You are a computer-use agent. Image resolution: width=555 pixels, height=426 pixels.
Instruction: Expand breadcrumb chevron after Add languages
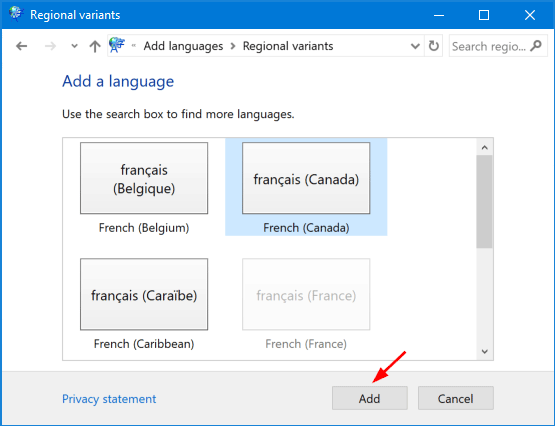tap(233, 46)
